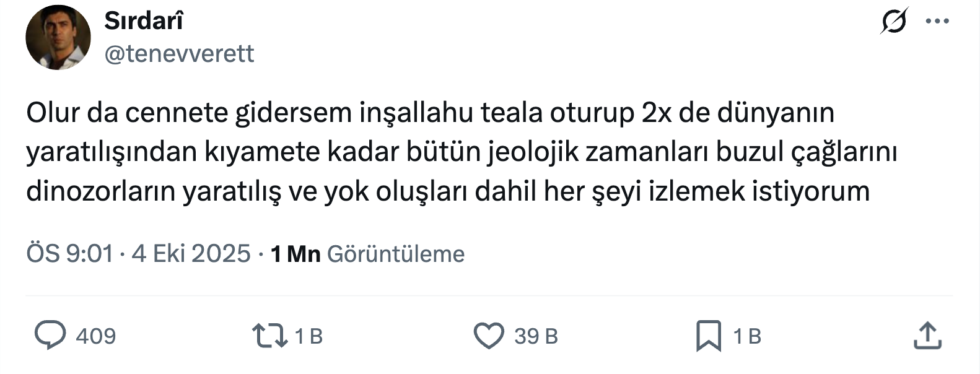Click the 1 B count beside bookmark
The image size is (980, 374).
747,336
